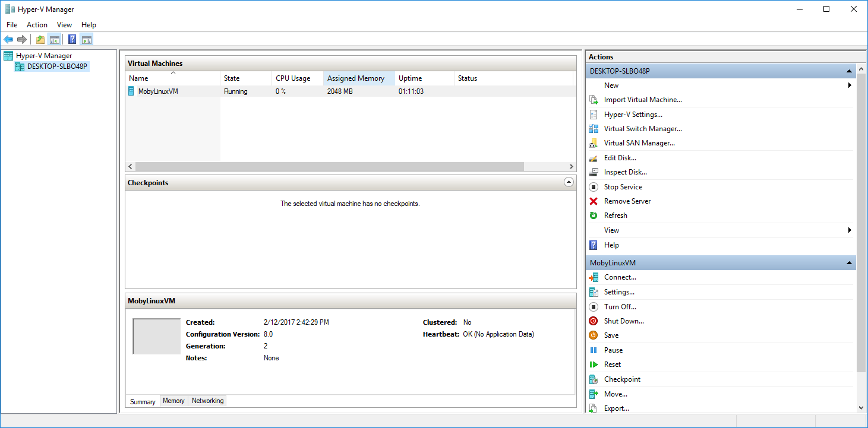Click the Export icon
868x428 pixels.
(593, 408)
